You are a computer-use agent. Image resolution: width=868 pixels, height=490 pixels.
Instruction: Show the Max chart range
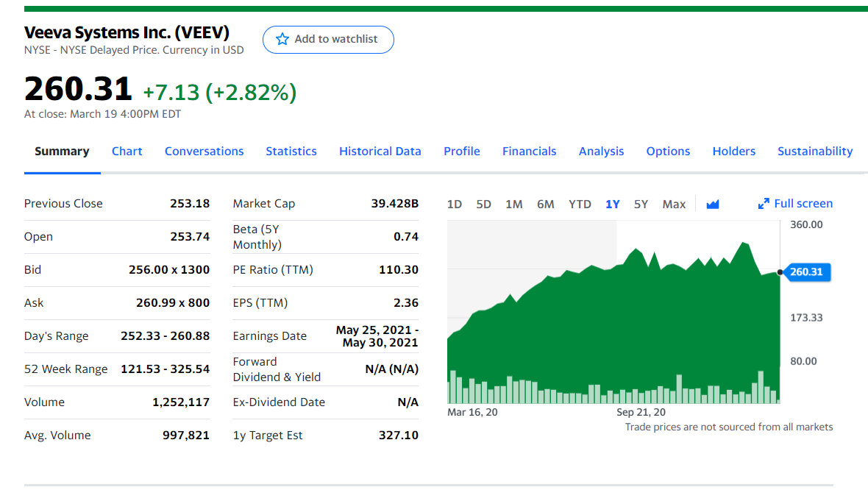(674, 205)
